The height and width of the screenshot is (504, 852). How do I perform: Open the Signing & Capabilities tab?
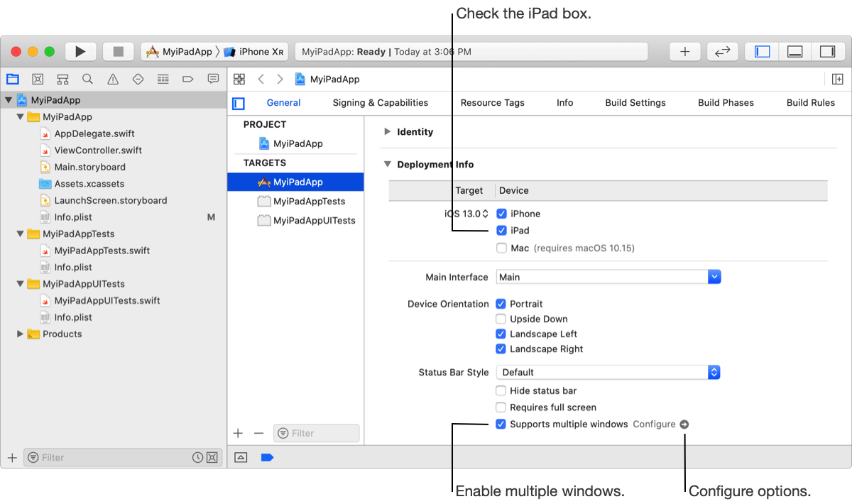click(381, 103)
